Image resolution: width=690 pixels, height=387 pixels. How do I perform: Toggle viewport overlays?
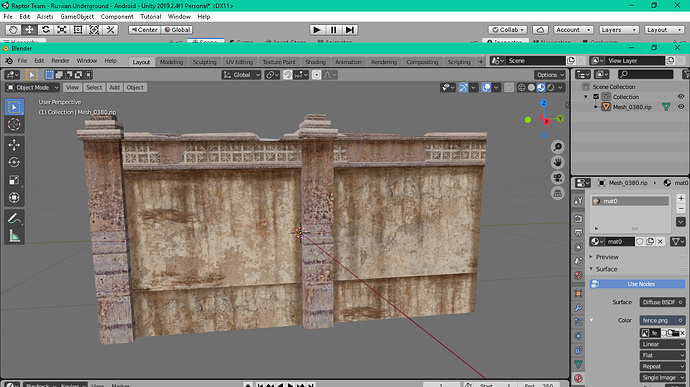pos(486,88)
